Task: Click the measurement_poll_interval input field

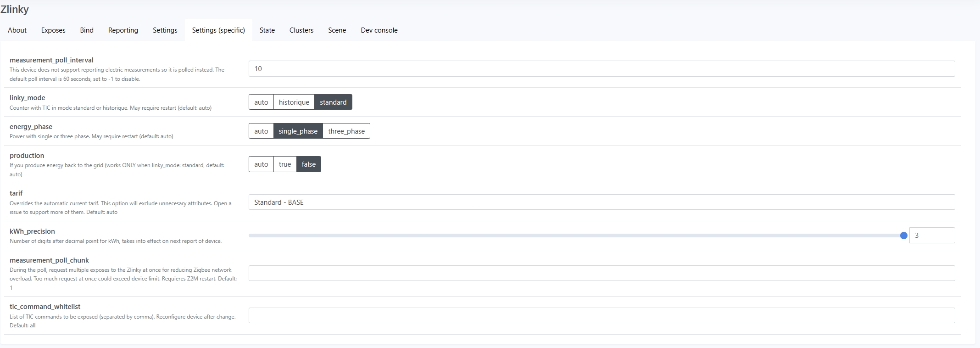Action: pos(602,69)
